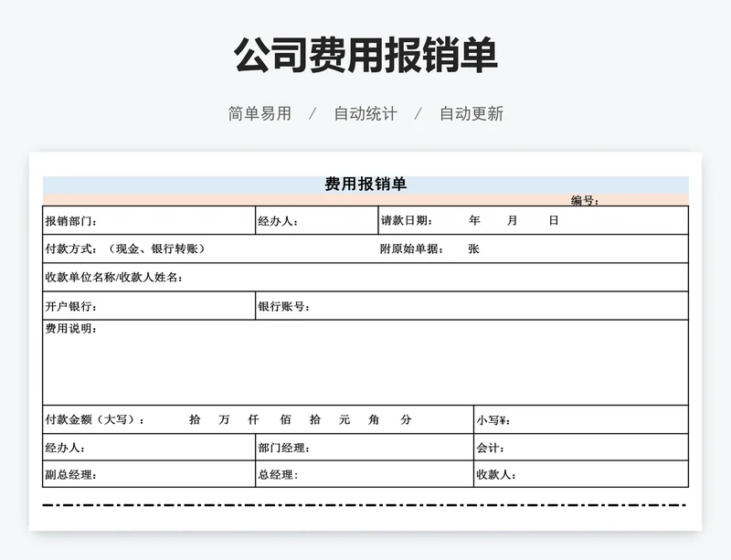Image resolution: width=731 pixels, height=560 pixels.
Task: Select the 收款人: signature cell
Action: [581, 474]
